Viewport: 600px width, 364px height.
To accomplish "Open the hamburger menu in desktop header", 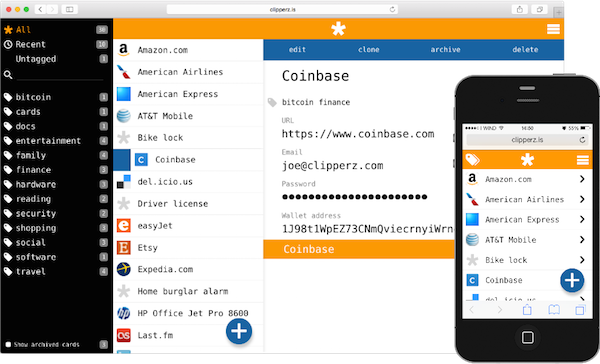I will click(x=553, y=29).
